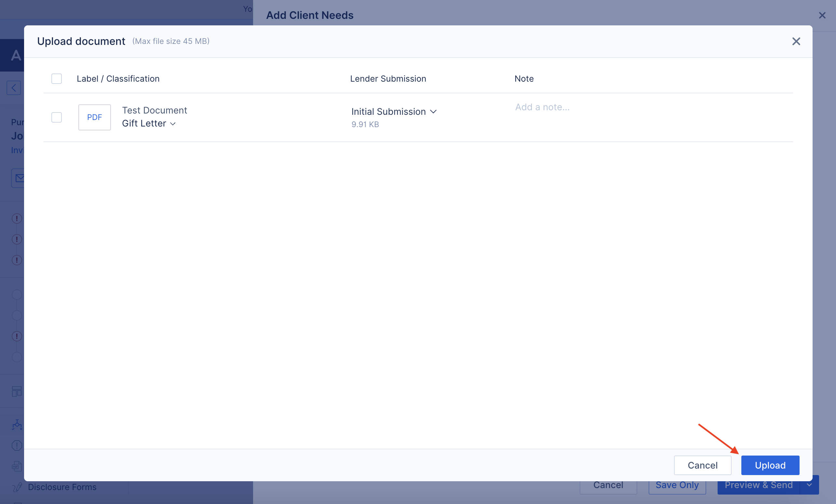
Task: Click the workflow nodes icon in sidebar
Action: [17, 425]
